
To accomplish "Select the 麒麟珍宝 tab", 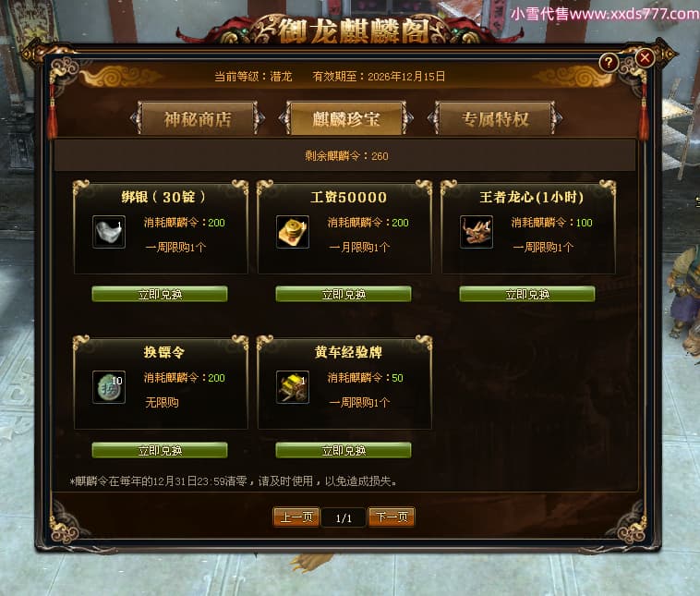I will (346, 118).
